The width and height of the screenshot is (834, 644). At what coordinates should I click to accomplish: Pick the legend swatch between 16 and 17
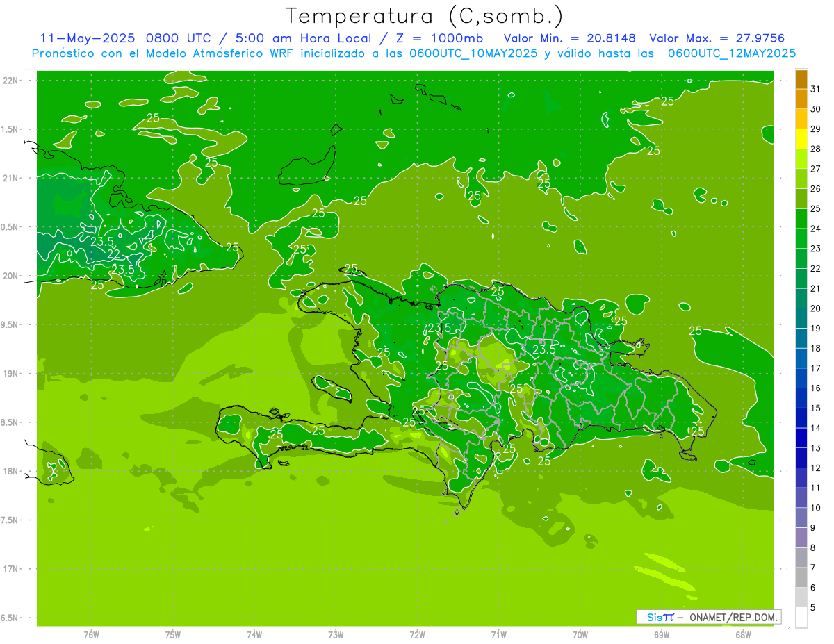pyautogui.click(x=801, y=379)
